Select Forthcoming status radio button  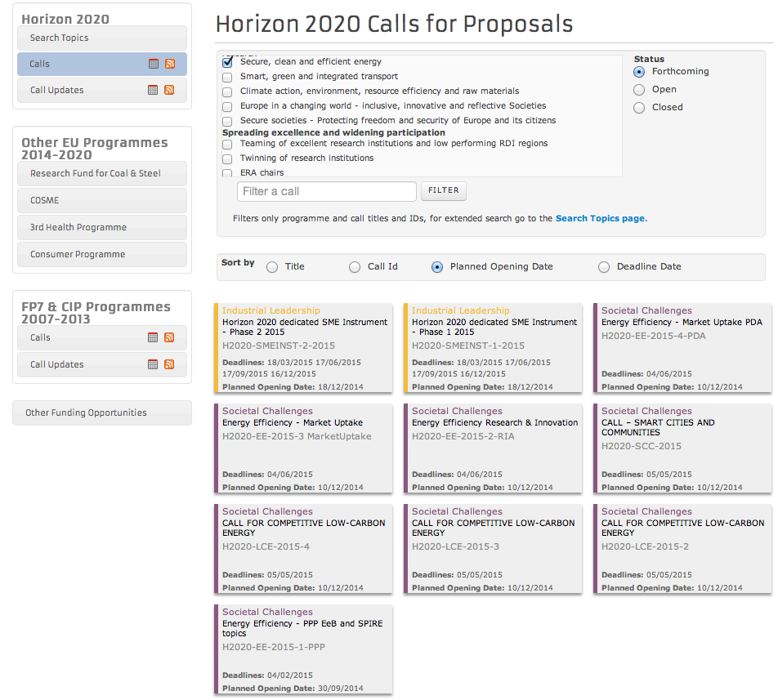639,72
